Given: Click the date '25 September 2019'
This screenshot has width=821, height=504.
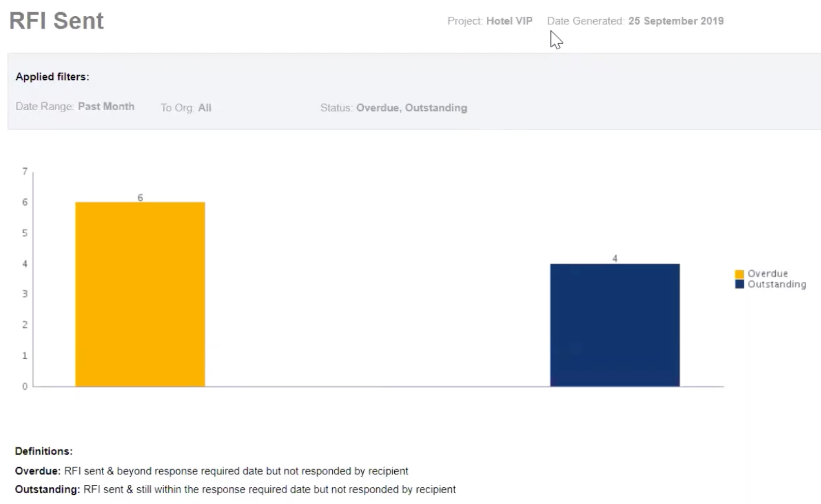Looking at the screenshot, I should [x=676, y=21].
